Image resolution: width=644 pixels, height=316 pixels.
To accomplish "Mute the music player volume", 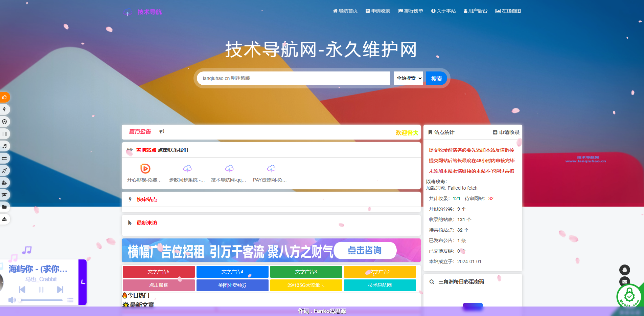I will point(13,300).
